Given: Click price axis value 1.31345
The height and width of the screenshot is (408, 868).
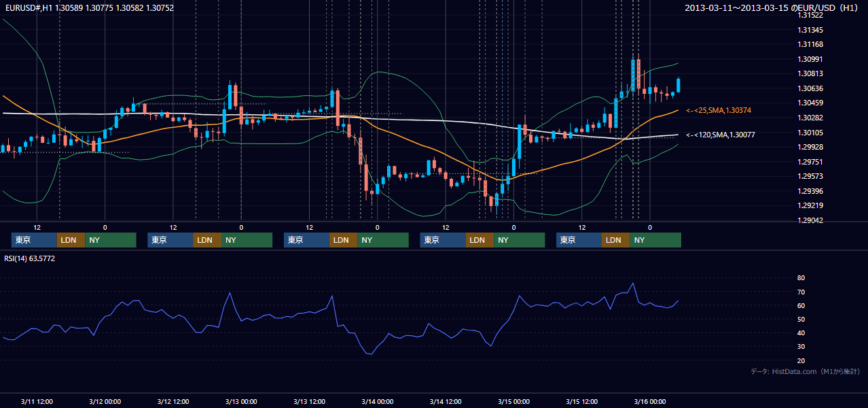Looking at the screenshot, I should (x=811, y=30).
